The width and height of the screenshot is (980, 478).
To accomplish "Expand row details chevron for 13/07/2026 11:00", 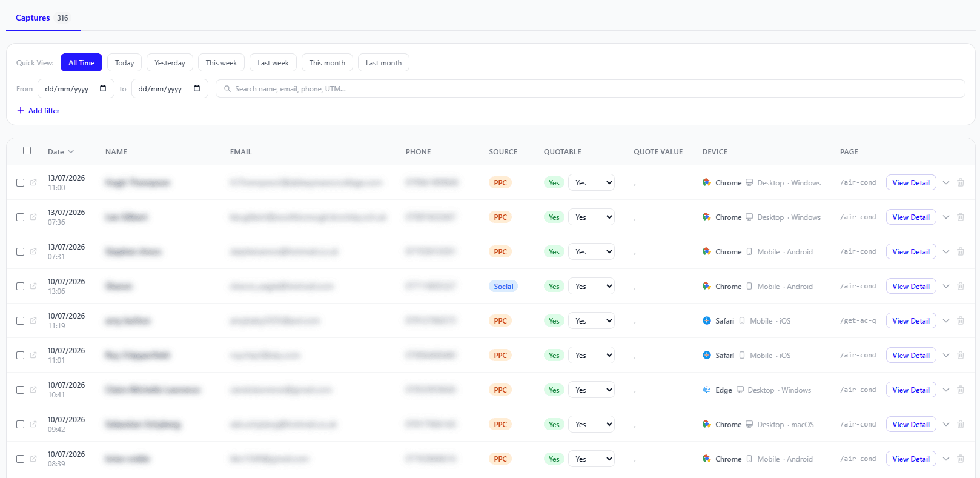I will [946, 182].
